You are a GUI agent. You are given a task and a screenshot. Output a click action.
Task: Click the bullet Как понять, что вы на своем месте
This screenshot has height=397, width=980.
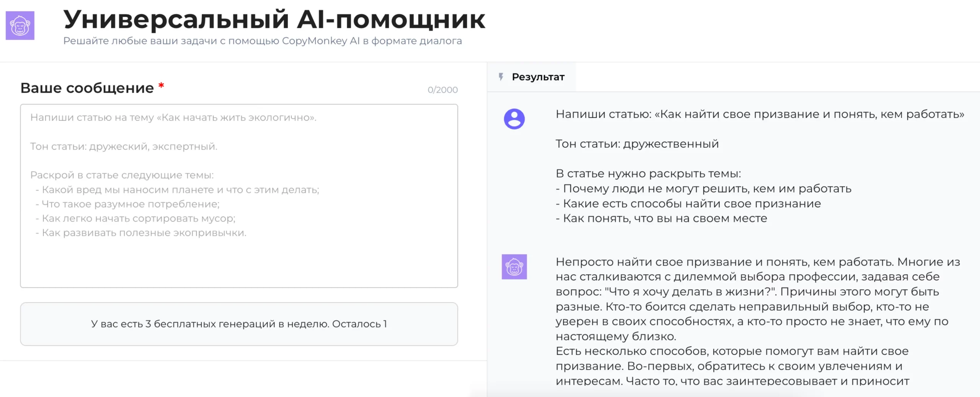tap(661, 218)
